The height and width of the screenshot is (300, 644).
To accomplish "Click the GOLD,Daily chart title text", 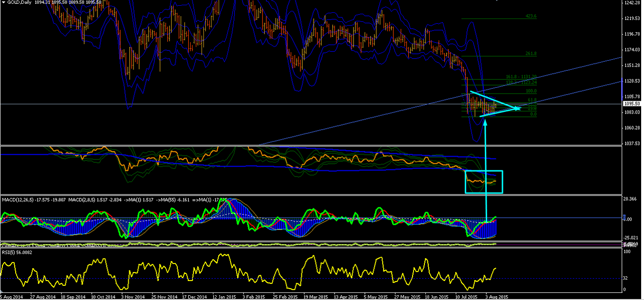I will [19, 3].
